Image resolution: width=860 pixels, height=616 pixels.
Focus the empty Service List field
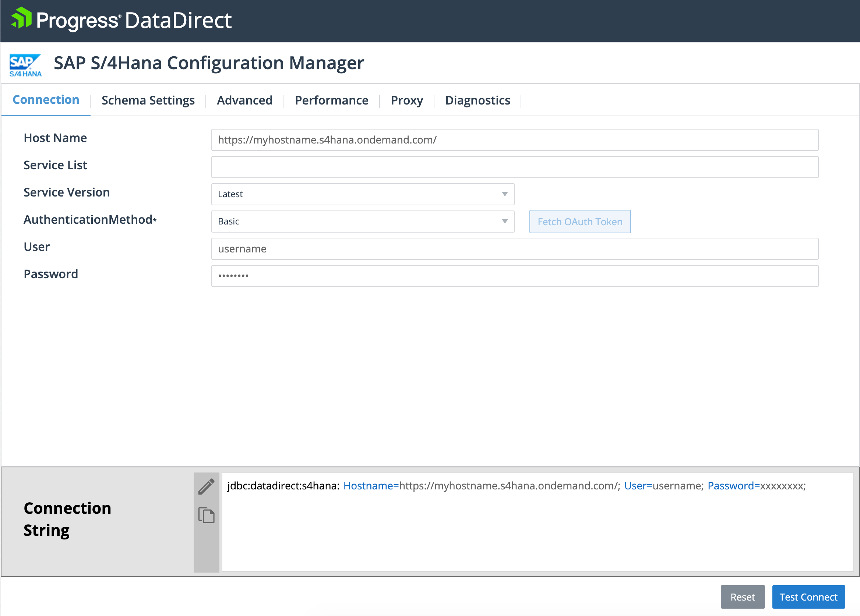[x=514, y=167]
